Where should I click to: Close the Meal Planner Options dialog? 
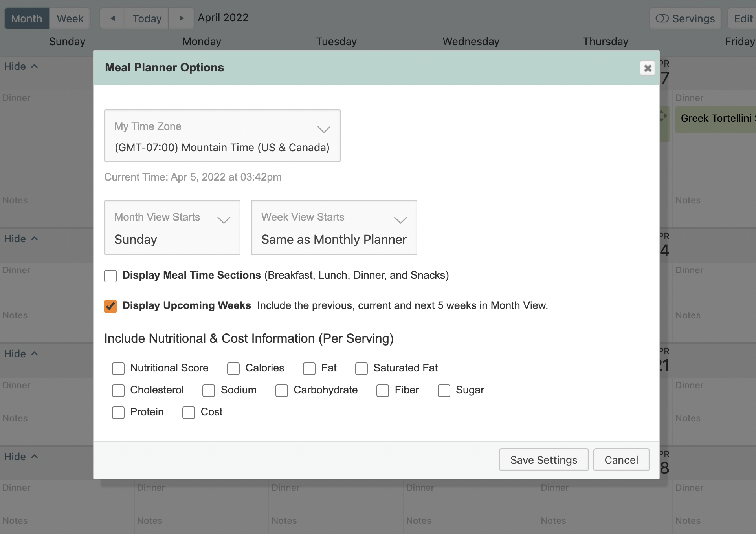[x=647, y=68]
